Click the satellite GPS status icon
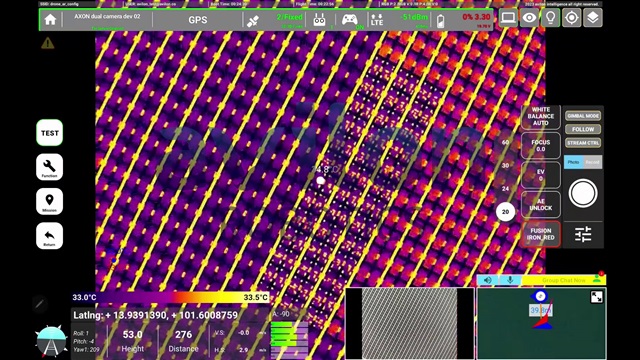The image size is (640, 360). click(253, 20)
